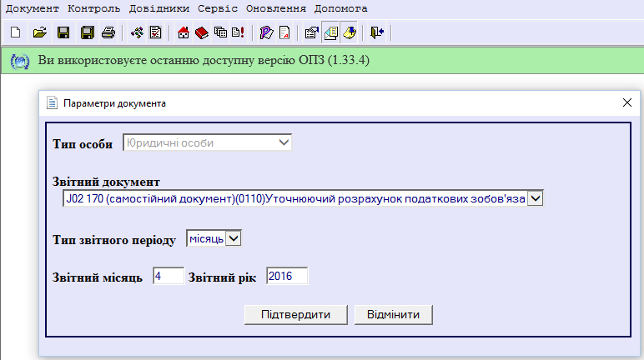Open the Тип звітного періоду dropdown
This screenshot has height=360, width=644.
click(x=234, y=239)
